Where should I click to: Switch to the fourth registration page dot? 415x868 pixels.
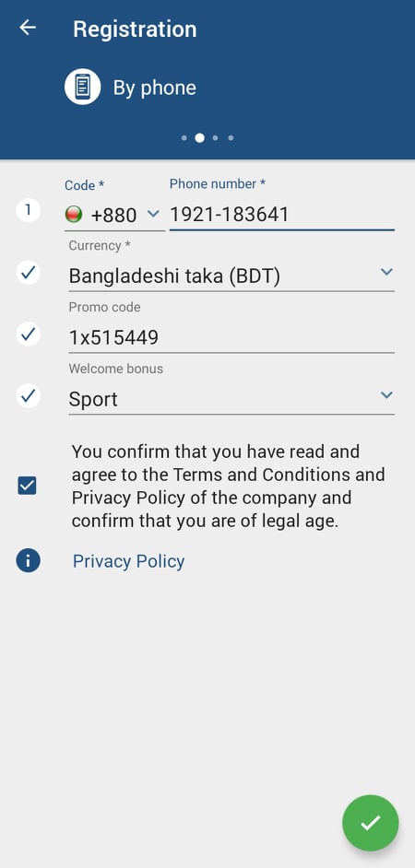point(231,138)
